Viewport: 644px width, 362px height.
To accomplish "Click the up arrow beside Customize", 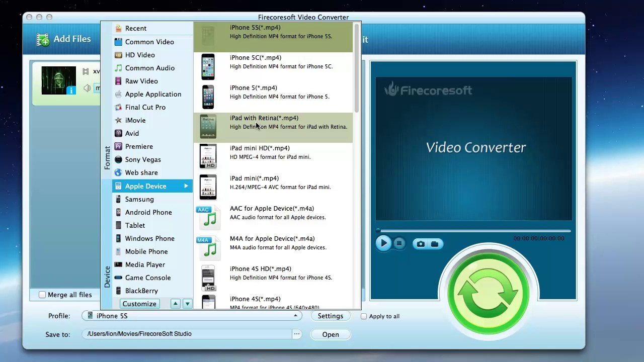I will click(175, 304).
